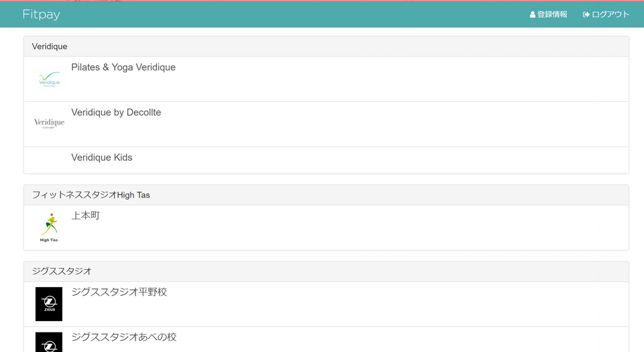644x352 pixels.
Task: Click the High Tas runner logo
Action: [x=49, y=227]
